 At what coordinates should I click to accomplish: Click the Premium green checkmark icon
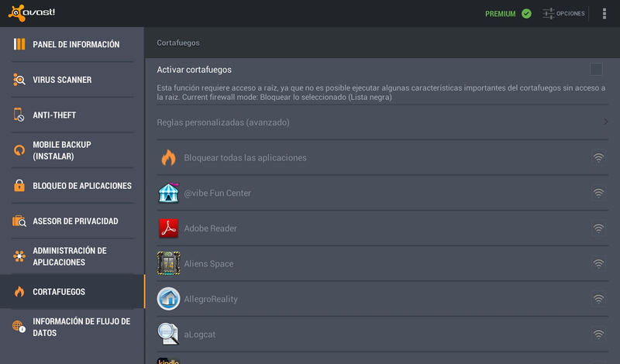click(x=526, y=13)
